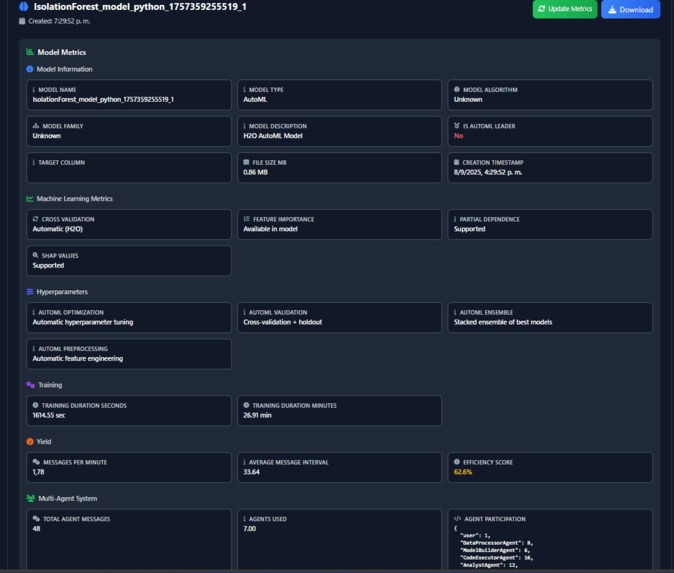The width and height of the screenshot is (674, 573).
Task: Click the red 'No' AutoML leader value
Action: coord(459,136)
